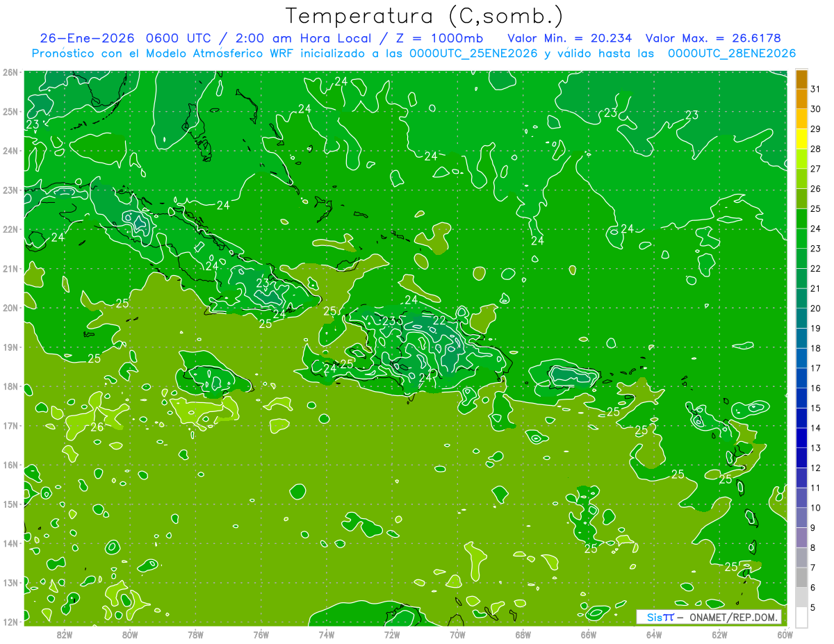The height and width of the screenshot is (644, 834).
Task: Click the white color bar segment below 5
Action: (801, 617)
